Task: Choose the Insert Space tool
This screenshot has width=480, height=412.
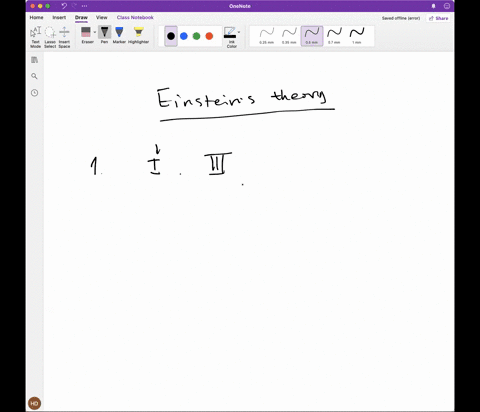Action: 64,37
